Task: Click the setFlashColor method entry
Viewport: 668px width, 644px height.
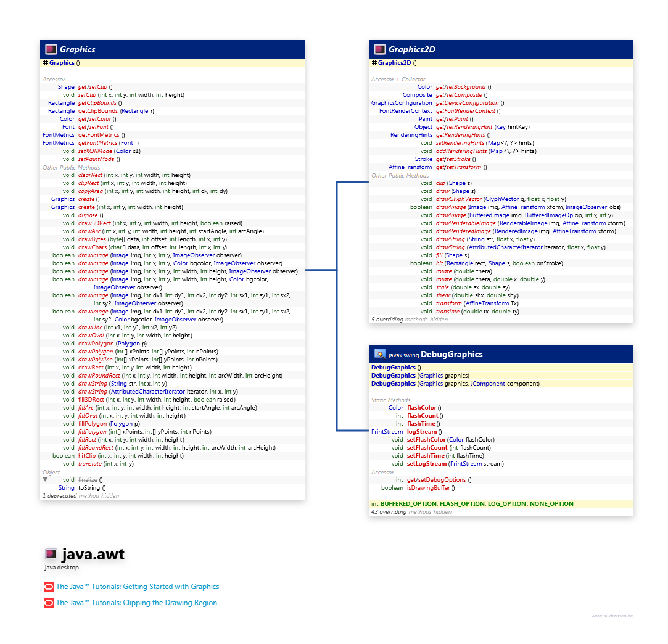Action: [x=426, y=440]
